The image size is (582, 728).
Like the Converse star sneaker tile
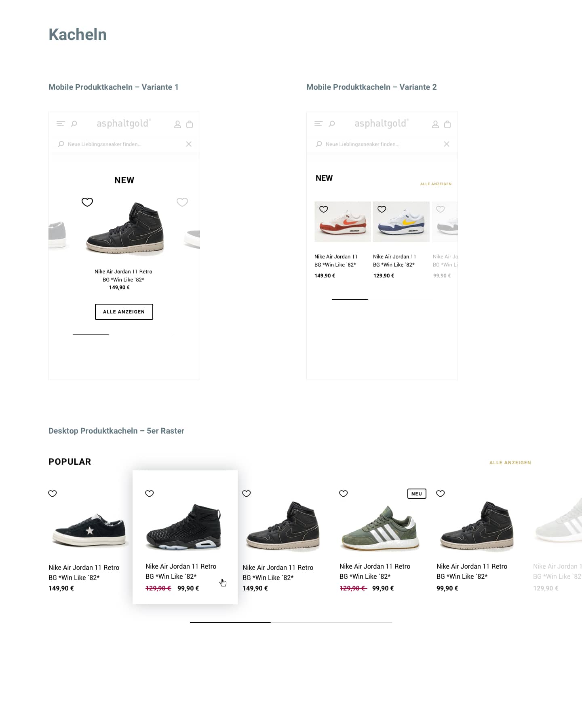coord(53,493)
